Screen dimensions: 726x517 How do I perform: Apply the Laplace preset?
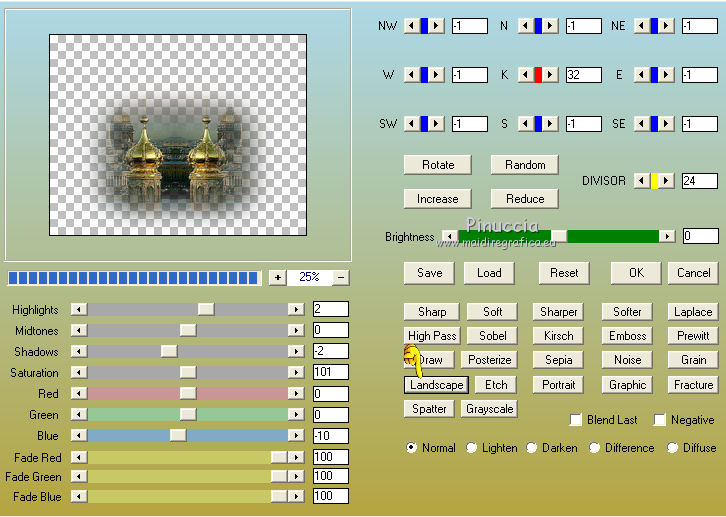click(x=693, y=311)
